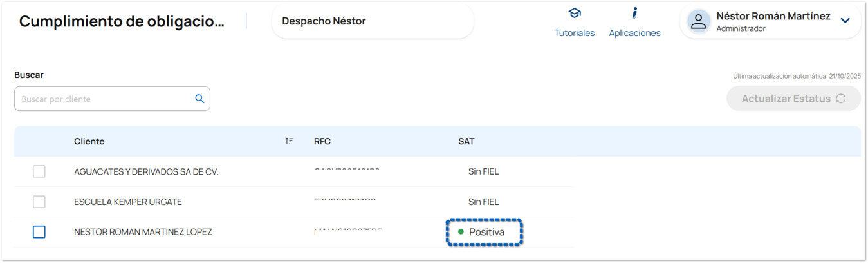Viewport: 868px width, 263px height.
Task: Tick the NESTOR ROMAN MARTINEZ LOPEZ checkbox
Action: 39,231
